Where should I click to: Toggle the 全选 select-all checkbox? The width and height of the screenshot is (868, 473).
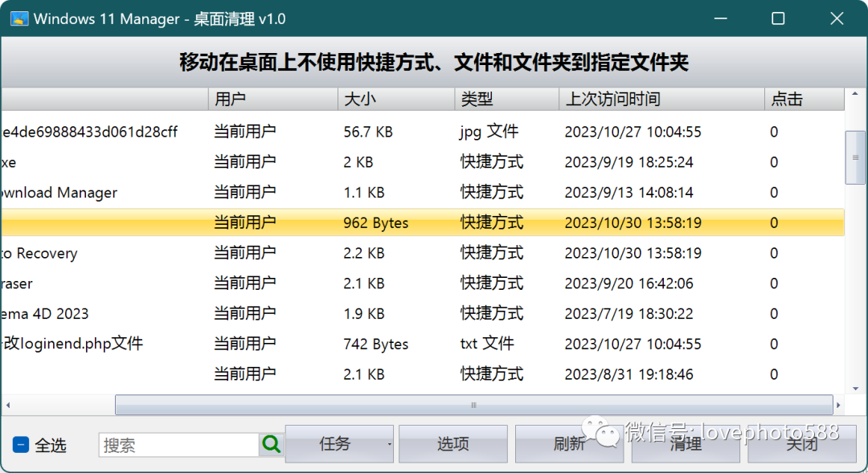coord(20,445)
